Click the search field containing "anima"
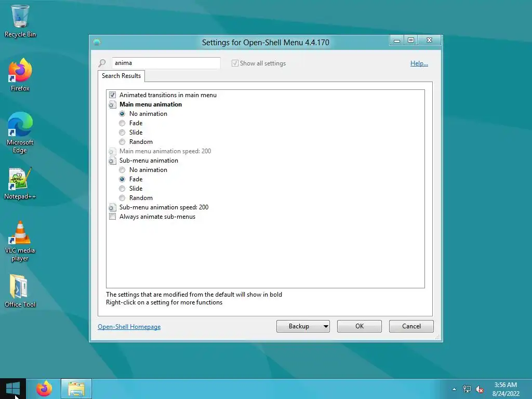The width and height of the screenshot is (532, 399). point(166,63)
